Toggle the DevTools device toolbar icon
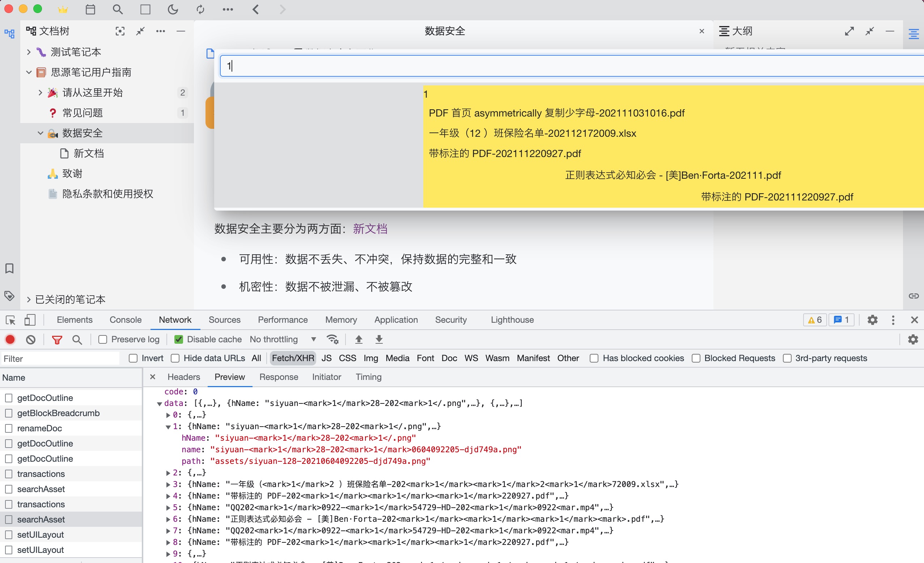Image resolution: width=924 pixels, height=563 pixels. [30, 320]
